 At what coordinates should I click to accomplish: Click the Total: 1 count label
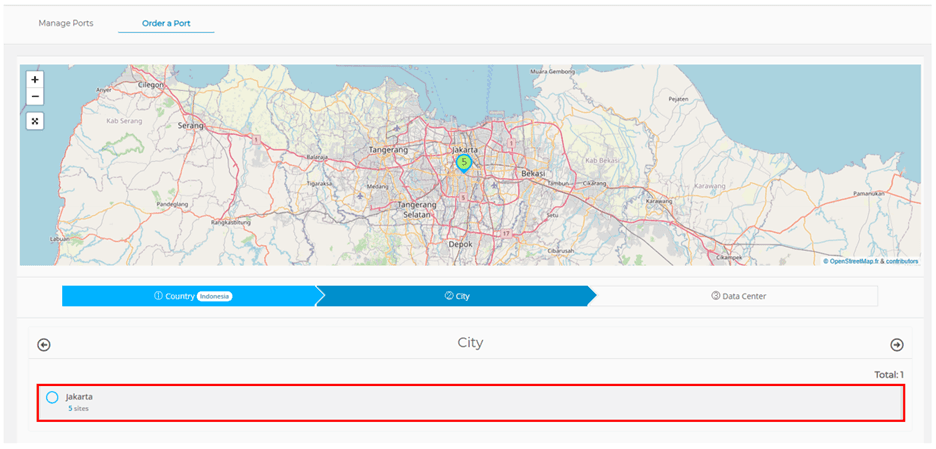point(889,375)
